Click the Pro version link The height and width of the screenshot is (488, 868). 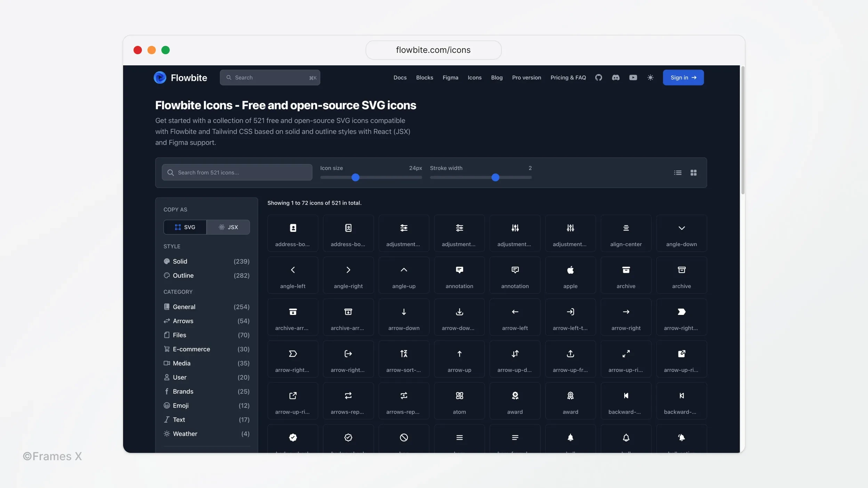coord(526,78)
